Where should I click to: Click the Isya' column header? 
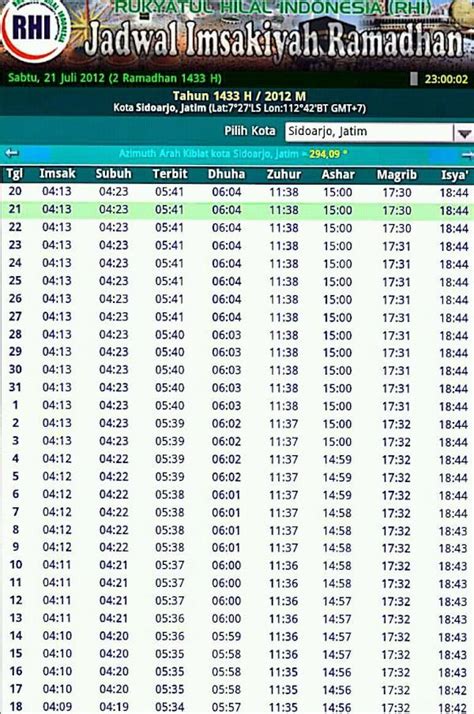pyautogui.click(x=454, y=175)
